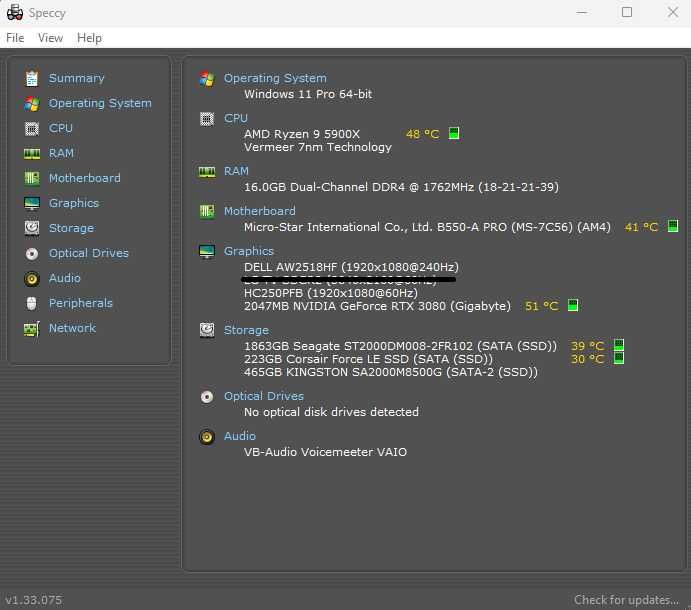Click the Peripherals mouse icon in sidebar
The width and height of the screenshot is (691, 610).
[x=32, y=303]
